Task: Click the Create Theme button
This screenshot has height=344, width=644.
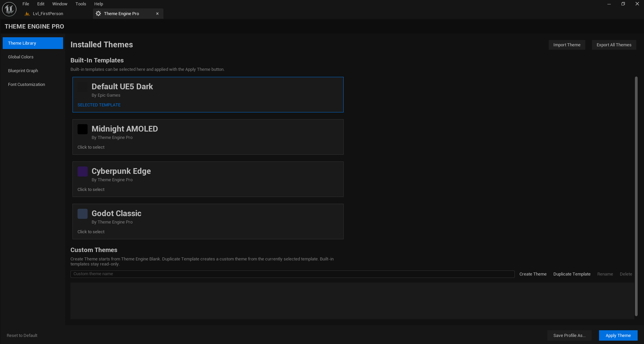Action: click(533, 274)
